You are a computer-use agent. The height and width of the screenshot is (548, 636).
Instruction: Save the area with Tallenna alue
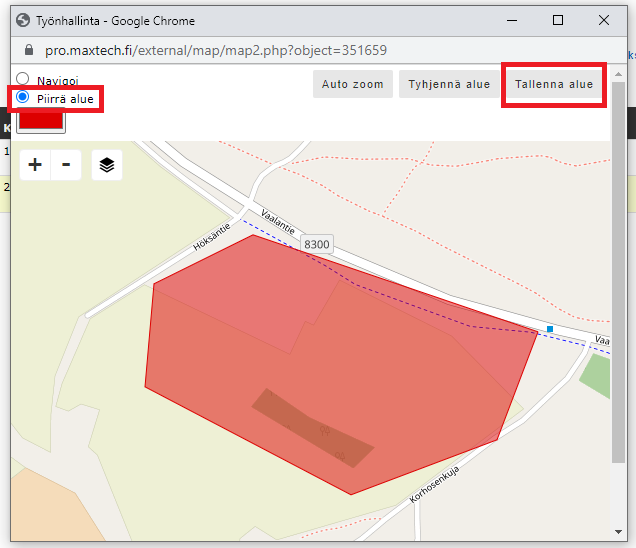click(x=554, y=84)
